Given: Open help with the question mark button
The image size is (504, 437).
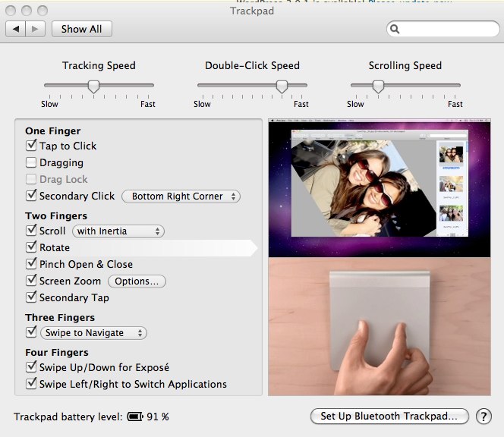Looking at the screenshot, I should click(x=484, y=417).
